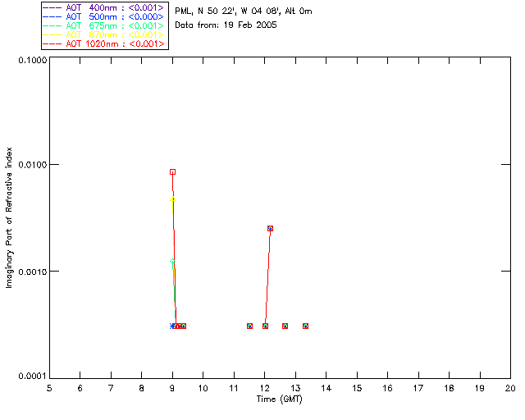Screen dimensions: 525x420
Task: Click the y-axis tick label 0.0001
Action: point(32,377)
